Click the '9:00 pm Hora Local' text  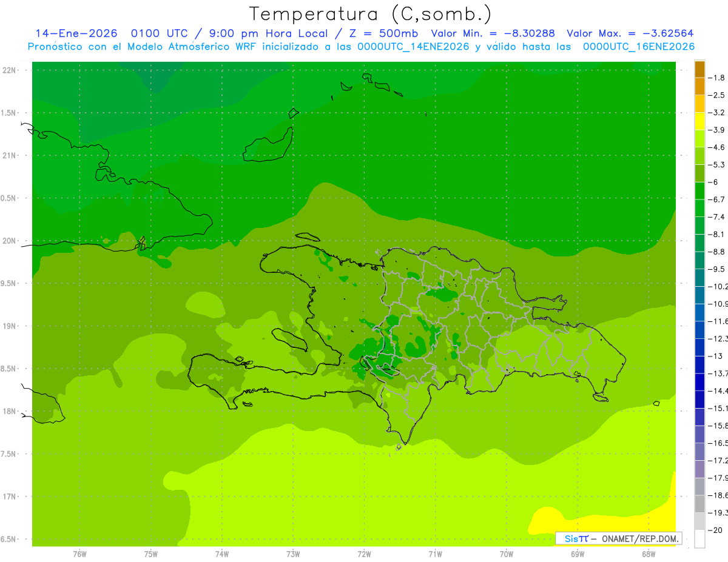point(268,34)
